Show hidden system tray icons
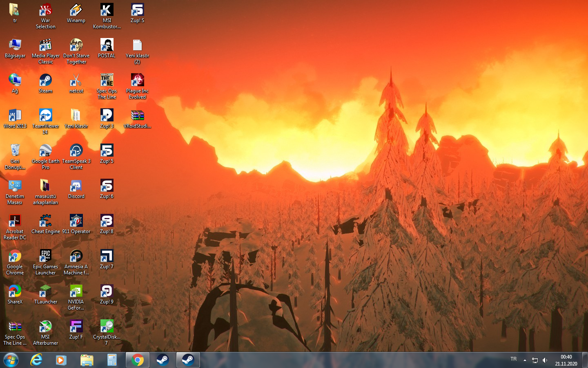The height and width of the screenshot is (368, 588). point(525,360)
